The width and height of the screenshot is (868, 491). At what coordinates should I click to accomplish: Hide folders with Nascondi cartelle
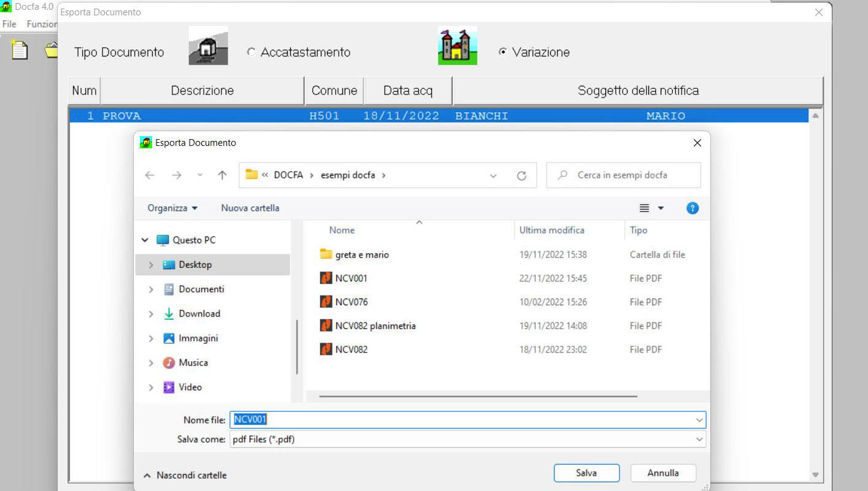(185, 475)
